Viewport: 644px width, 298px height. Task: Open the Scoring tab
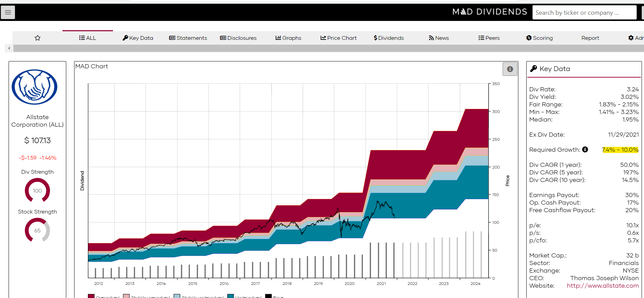(x=539, y=38)
